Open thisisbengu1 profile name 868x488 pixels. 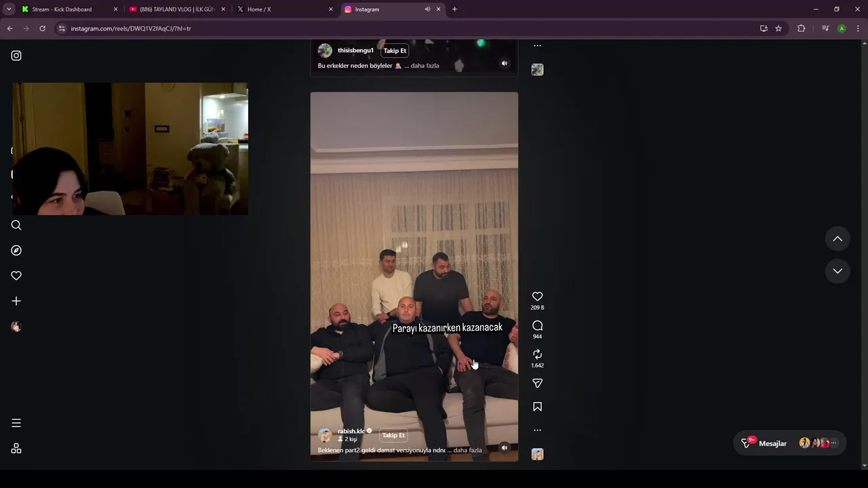click(x=355, y=50)
